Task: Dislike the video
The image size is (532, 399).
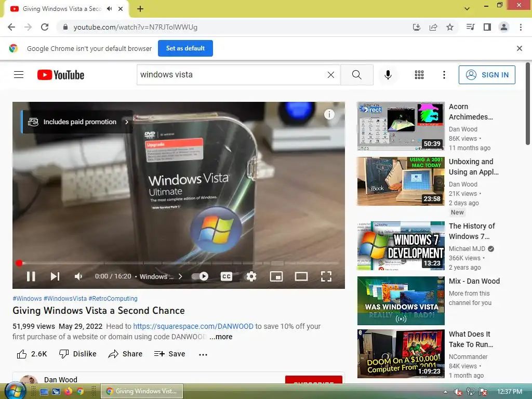Action: (x=78, y=354)
